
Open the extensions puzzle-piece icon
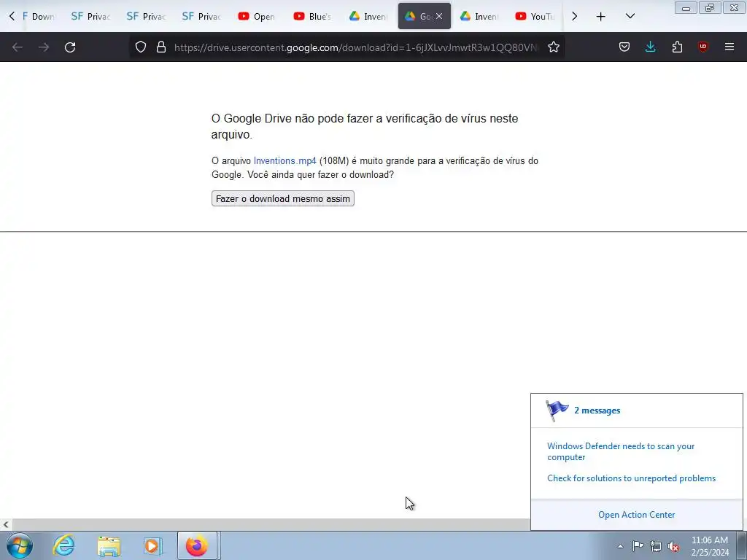pos(677,47)
